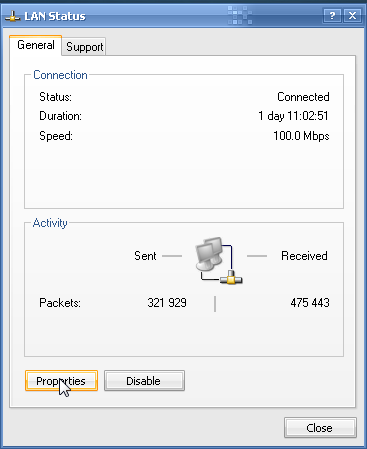Open the connection Properties button

tap(61, 381)
